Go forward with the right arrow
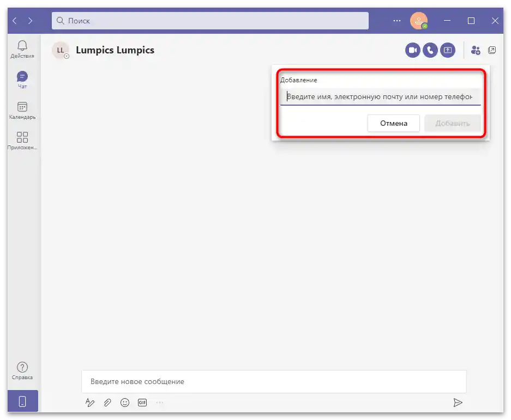Viewport: 511px width, 420px height. pos(30,21)
